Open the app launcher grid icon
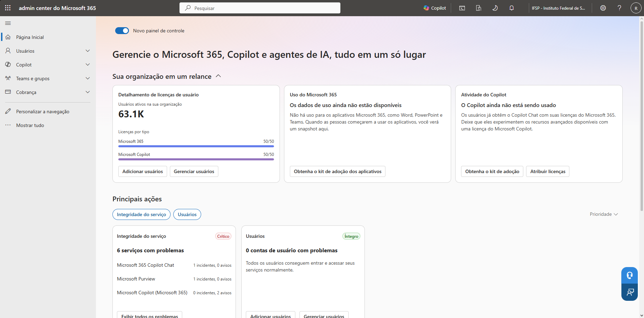The width and height of the screenshot is (644, 318). 8,8
